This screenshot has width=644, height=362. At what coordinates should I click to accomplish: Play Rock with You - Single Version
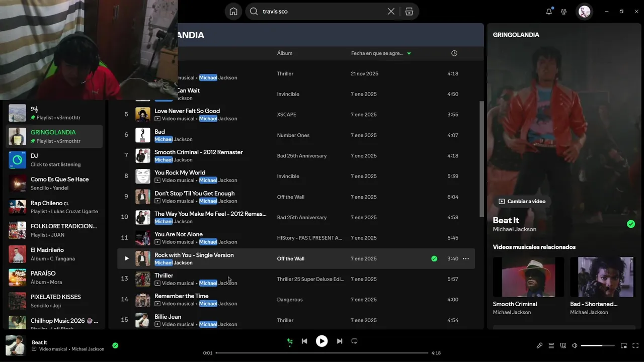coord(126,258)
